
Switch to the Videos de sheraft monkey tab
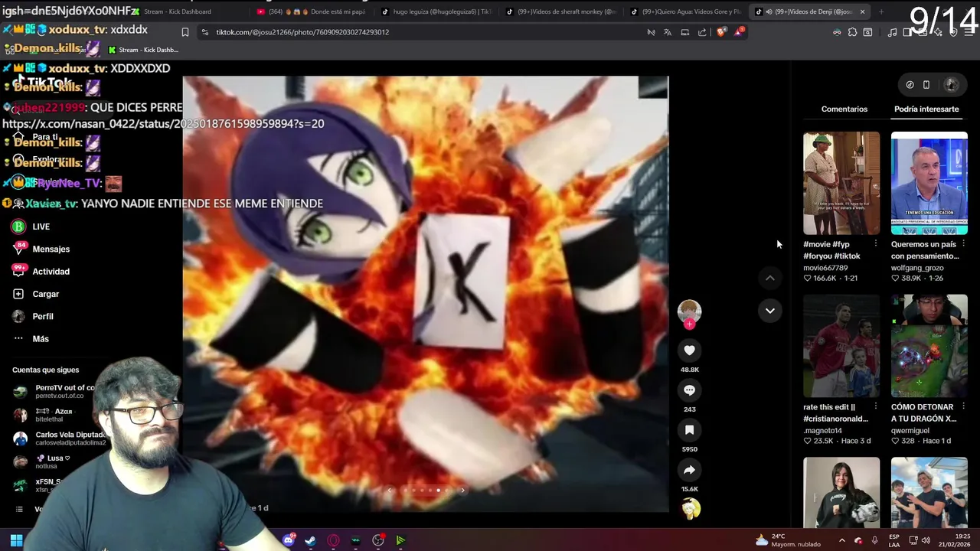point(560,11)
